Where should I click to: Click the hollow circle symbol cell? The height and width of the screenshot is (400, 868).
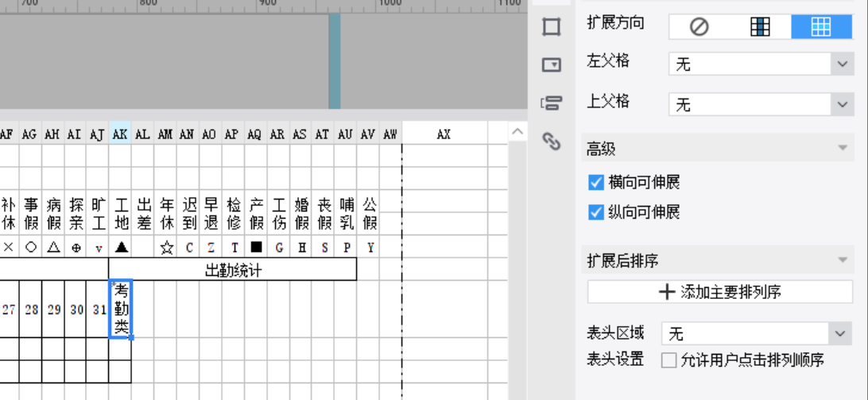pos(30,248)
